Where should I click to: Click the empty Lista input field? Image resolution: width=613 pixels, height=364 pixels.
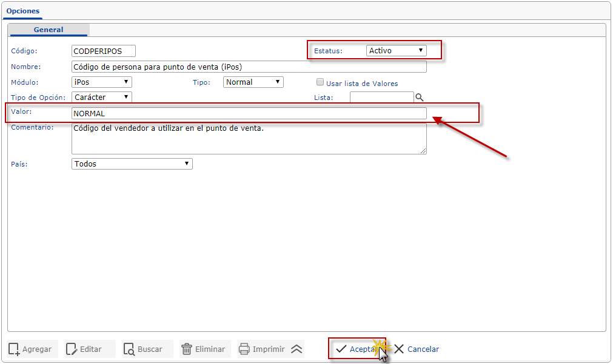tap(381, 98)
